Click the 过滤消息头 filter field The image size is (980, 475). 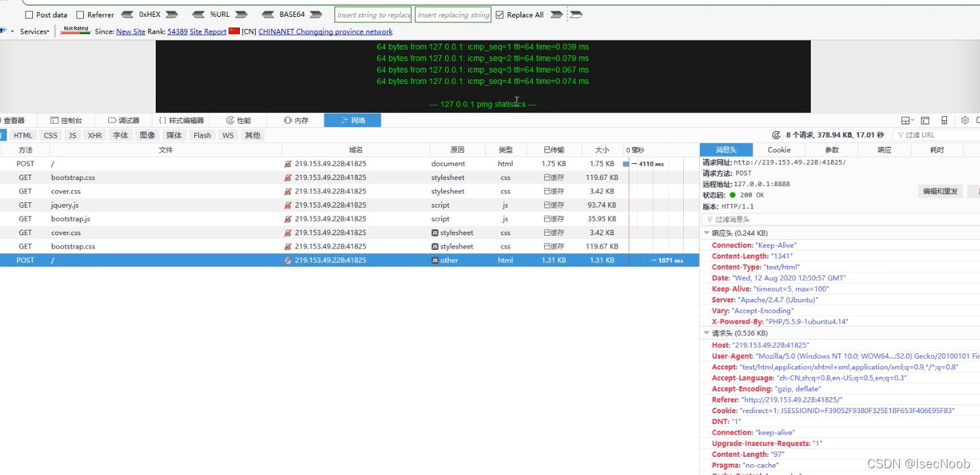click(840, 220)
